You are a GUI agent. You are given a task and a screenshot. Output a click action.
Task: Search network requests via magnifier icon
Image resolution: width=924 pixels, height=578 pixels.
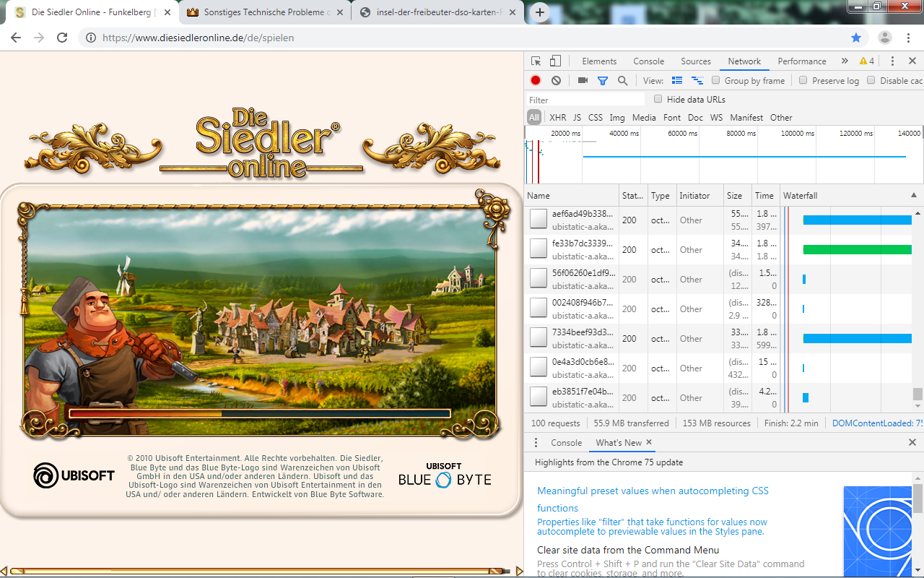[x=622, y=80]
